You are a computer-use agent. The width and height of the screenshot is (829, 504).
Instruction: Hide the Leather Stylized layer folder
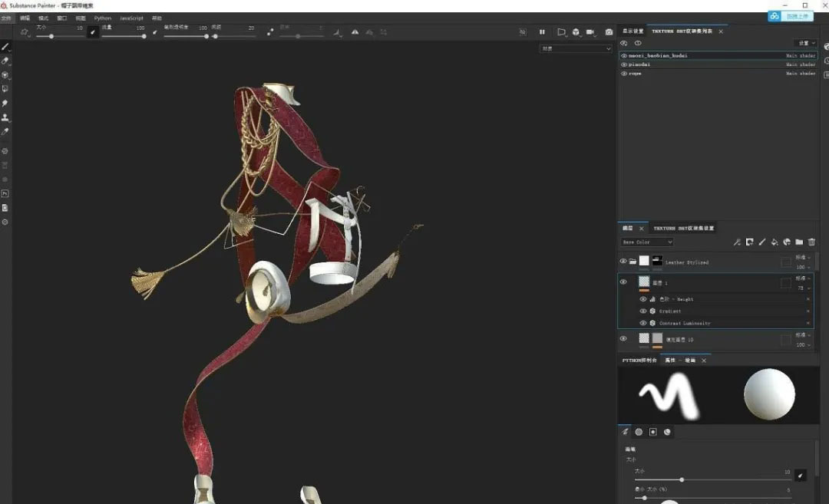pyautogui.click(x=623, y=261)
